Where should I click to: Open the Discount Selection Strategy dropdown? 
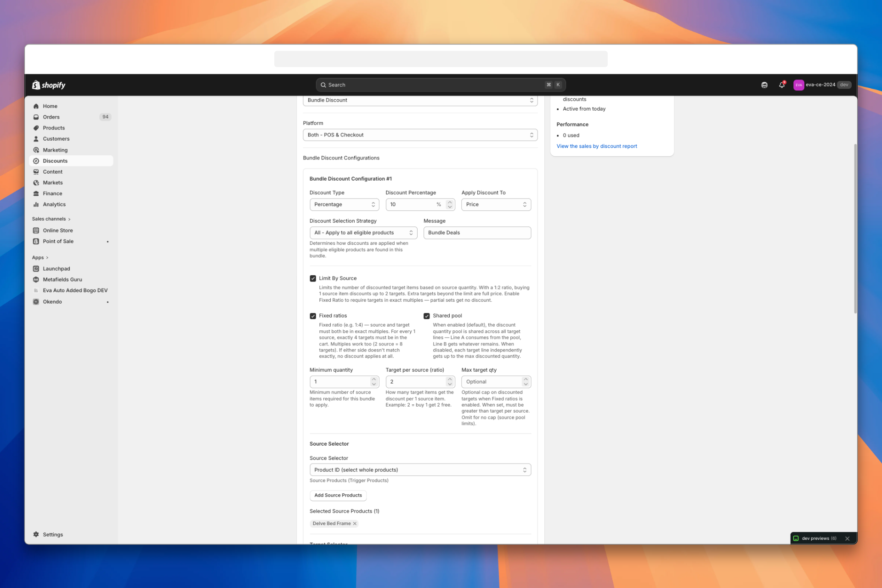coord(363,232)
